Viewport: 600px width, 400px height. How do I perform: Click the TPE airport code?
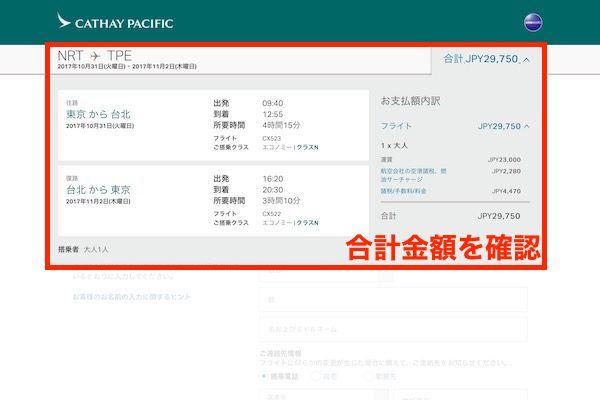click(119, 56)
